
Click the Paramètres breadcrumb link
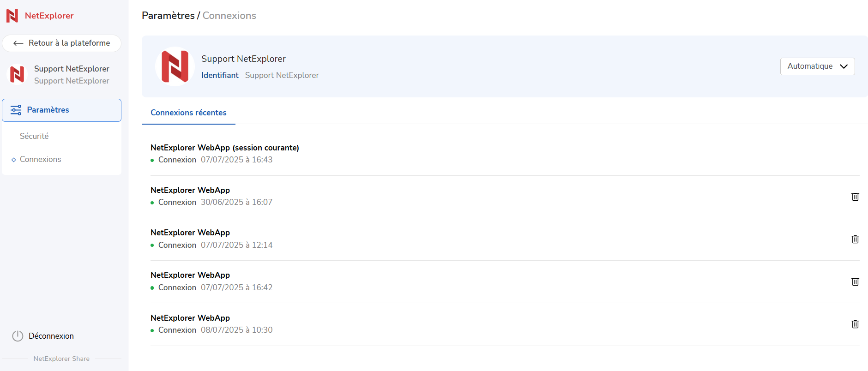coord(168,16)
